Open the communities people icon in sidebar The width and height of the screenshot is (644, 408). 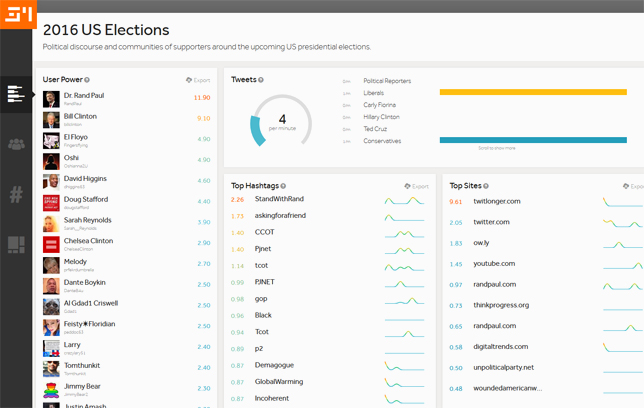[16, 144]
